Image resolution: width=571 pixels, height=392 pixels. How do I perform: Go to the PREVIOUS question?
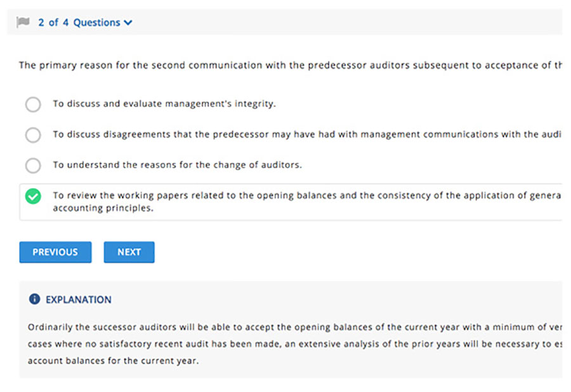55,252
